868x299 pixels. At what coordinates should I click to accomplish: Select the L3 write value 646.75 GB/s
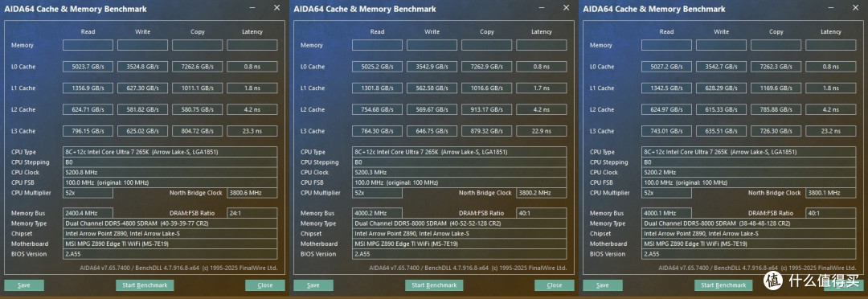[432, 131]
